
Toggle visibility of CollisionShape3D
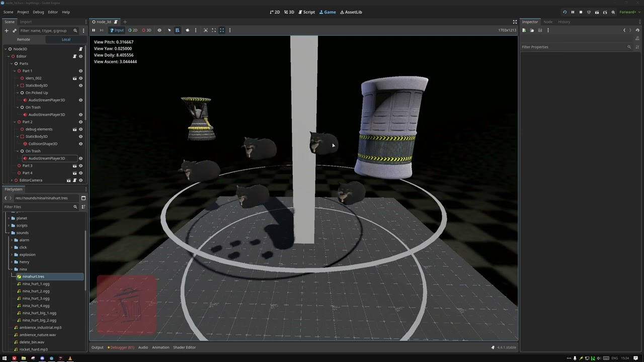pos(80,144)
